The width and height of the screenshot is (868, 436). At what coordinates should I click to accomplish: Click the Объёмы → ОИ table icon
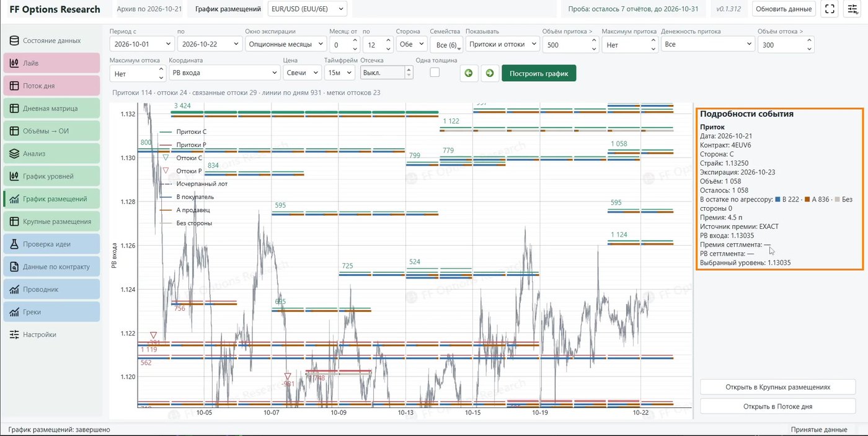click(x=14, y=131)
